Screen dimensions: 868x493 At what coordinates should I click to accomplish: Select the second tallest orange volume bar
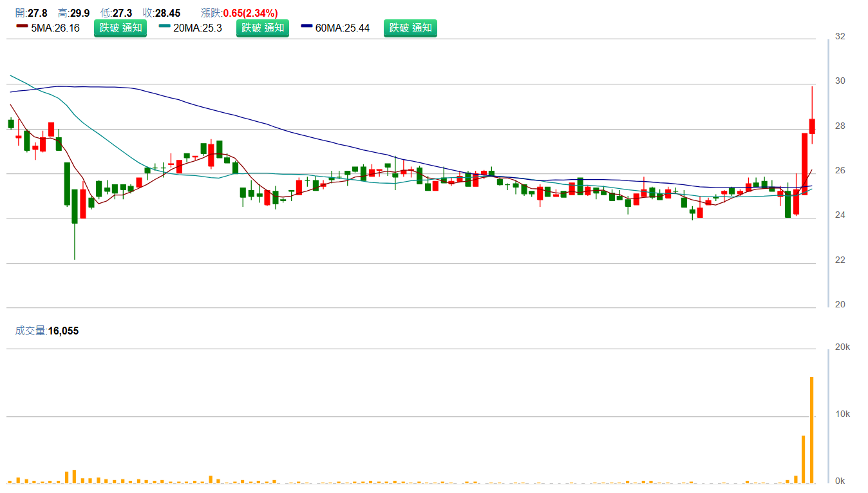click(x=803, y=459)
